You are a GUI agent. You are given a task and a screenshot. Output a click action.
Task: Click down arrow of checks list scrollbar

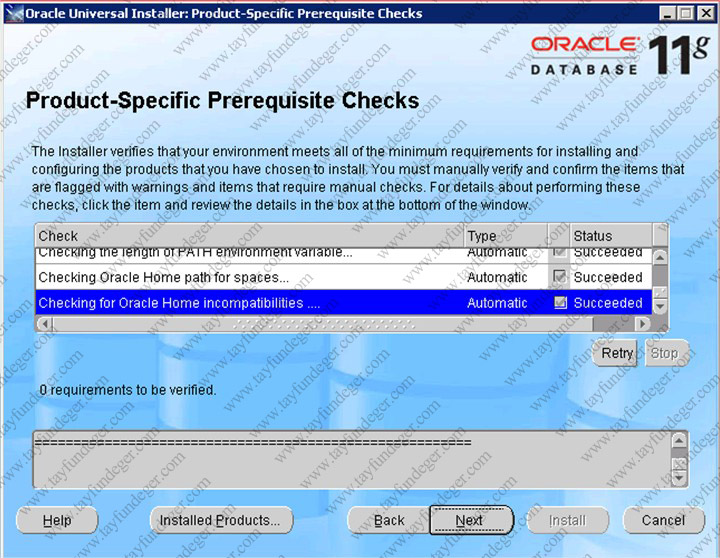(x=660, y=306)
